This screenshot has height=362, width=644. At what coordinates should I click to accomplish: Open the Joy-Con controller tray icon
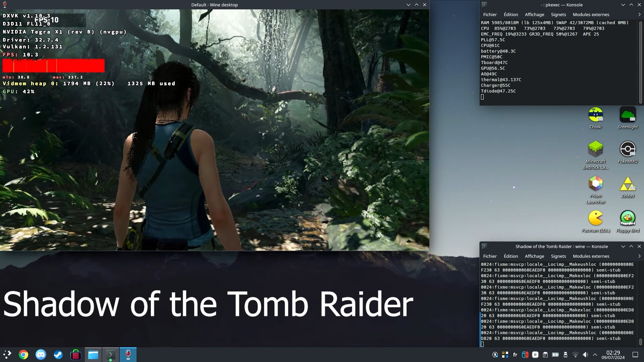pyautogui.click(x=525, y=355)
